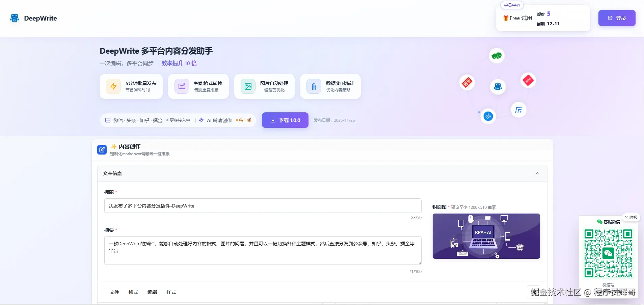Click the green picture icon on 图片自动处理 card
Image resolution: width=644 pixels, height=305 pixels.
pos(248,86)
